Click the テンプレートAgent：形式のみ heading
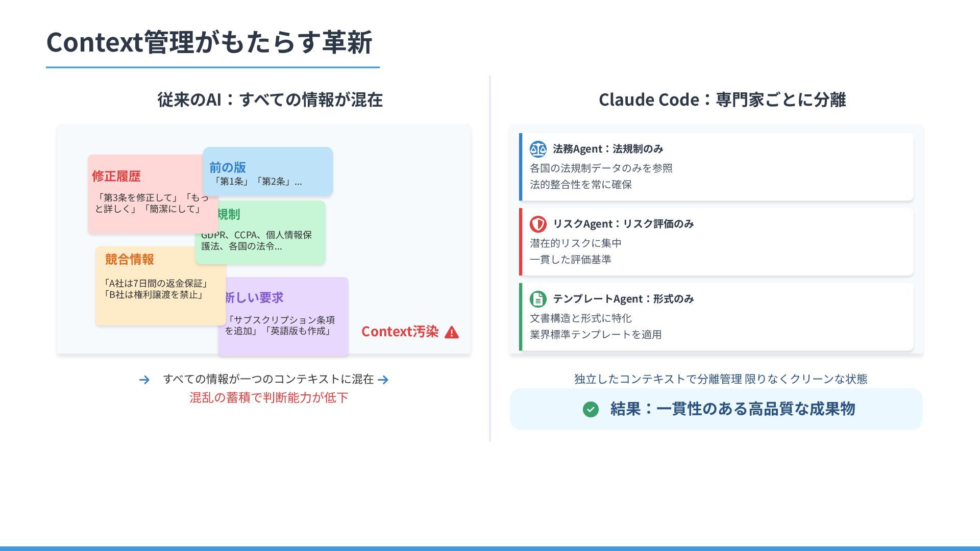 coord(623,299)
